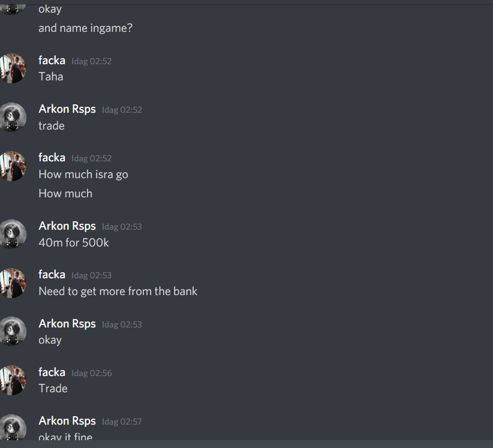This screenshot has height=448, width=493.
Task: Click the 'Idag 02:53' timestamp next to facka
Action: 92,275
